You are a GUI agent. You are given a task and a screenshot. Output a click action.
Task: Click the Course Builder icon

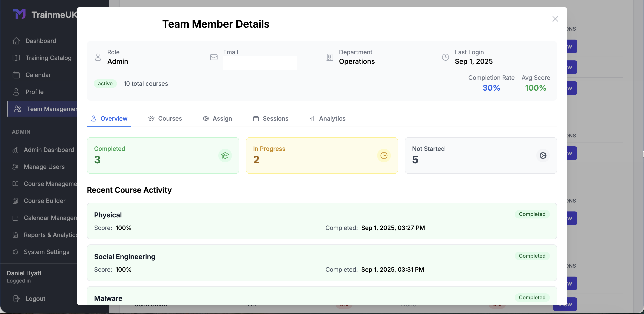tap(16, 201)
